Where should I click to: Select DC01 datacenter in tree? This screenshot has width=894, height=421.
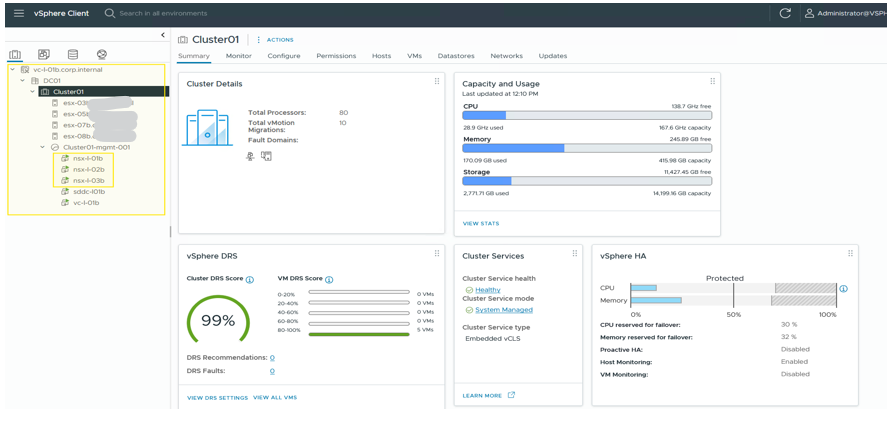coord(52,80)
